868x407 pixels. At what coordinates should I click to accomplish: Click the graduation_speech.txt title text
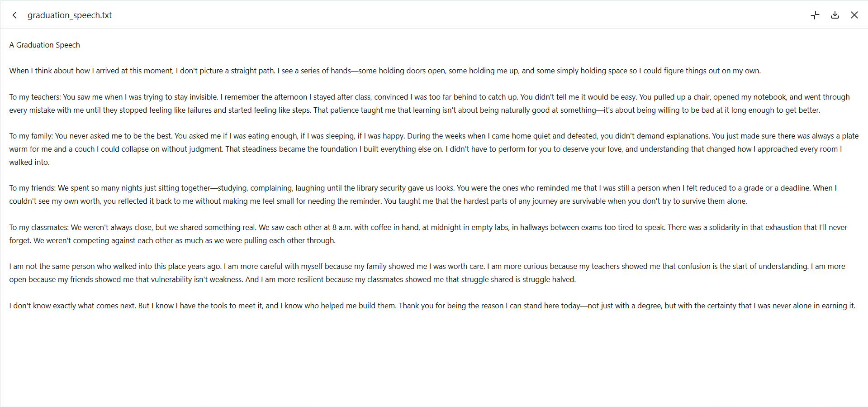(70, 15)
